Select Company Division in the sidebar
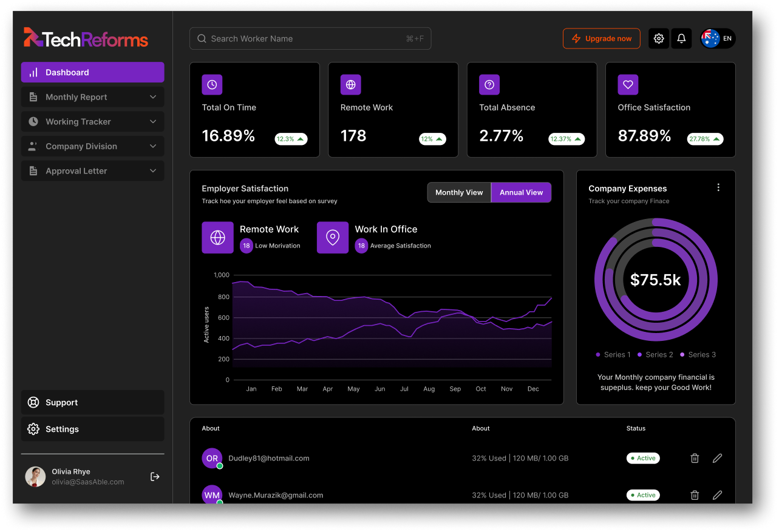779x532 pixels. pyautogui.click(x=92, y=146)
